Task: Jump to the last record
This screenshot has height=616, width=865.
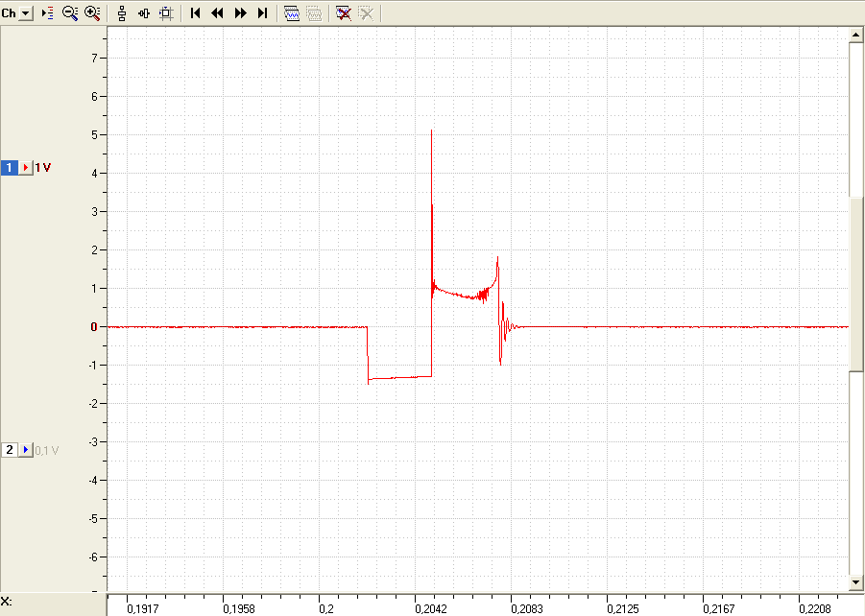Action: click(263, 13)
